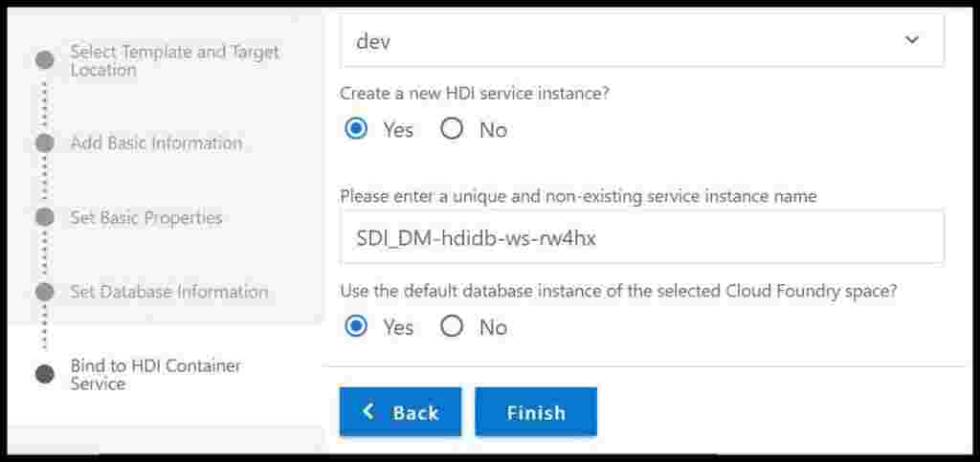This screenshot has width=980, height=462.
Task: Click the Bind to HDI Container Service step dot
Action: point(44,375)
